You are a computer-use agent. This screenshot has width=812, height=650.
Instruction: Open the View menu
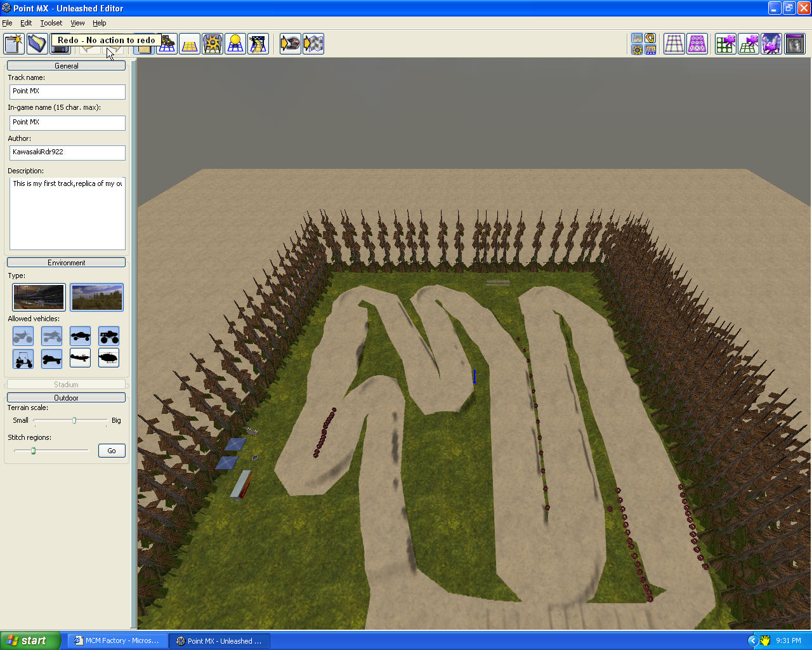[x=77, y=23]
